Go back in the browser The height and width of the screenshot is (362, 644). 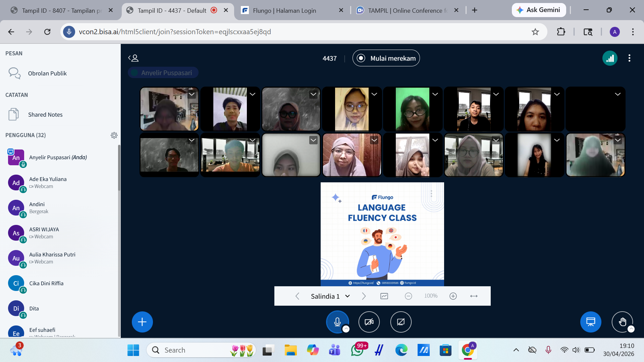(11, 32)
